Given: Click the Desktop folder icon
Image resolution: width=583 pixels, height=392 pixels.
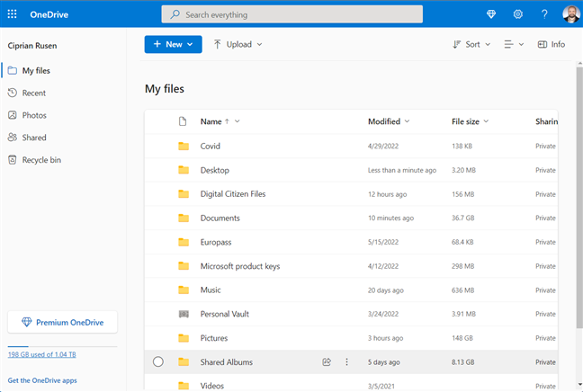Looking at the screenshot, I should tap(184, 170).
